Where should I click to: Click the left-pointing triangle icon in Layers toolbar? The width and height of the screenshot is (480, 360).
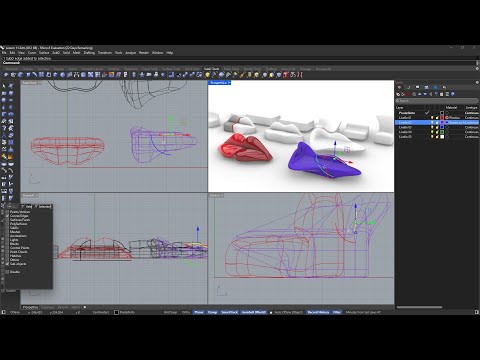pyautogui.click(x=431, y=94)
